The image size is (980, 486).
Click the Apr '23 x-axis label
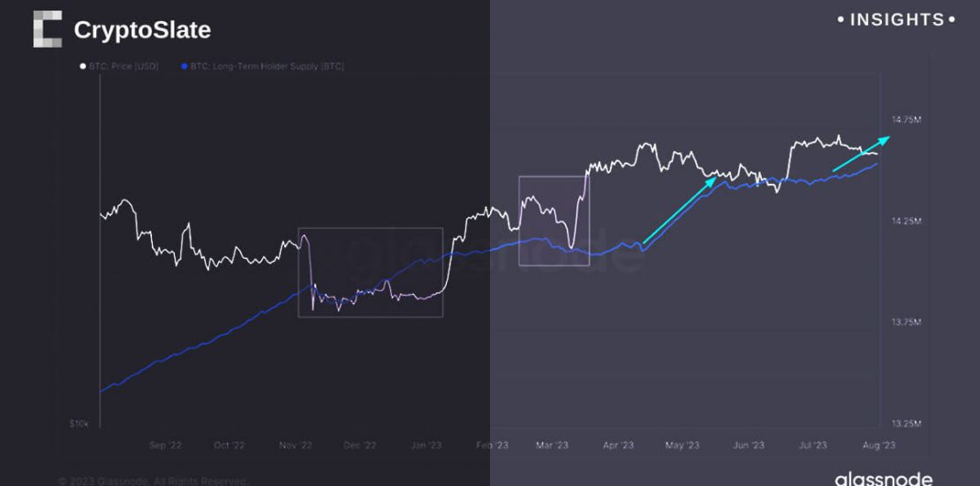(617, 445)
